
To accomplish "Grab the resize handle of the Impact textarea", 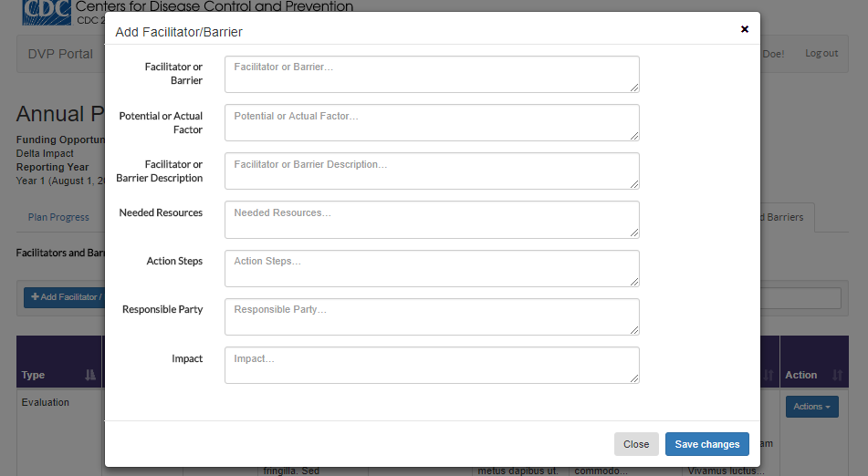I will click(633, 378).
